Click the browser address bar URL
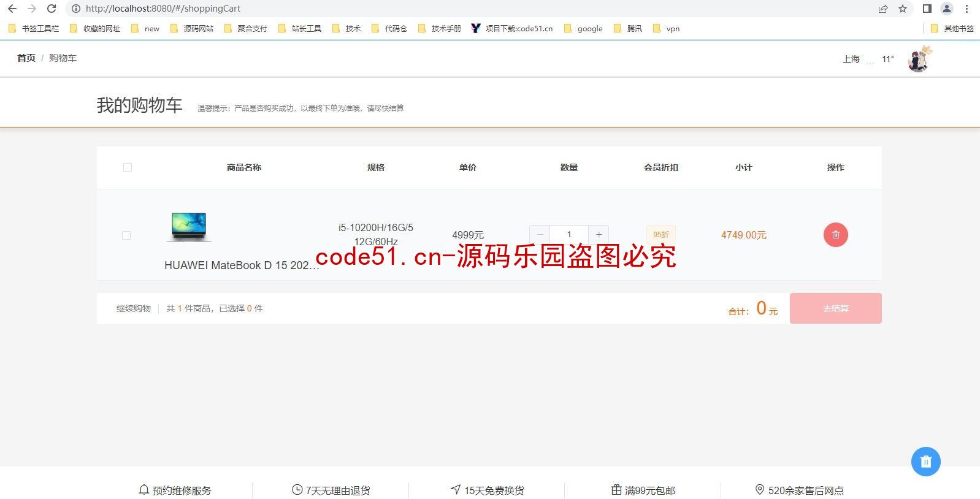The image size is (980, 499). 163,9
